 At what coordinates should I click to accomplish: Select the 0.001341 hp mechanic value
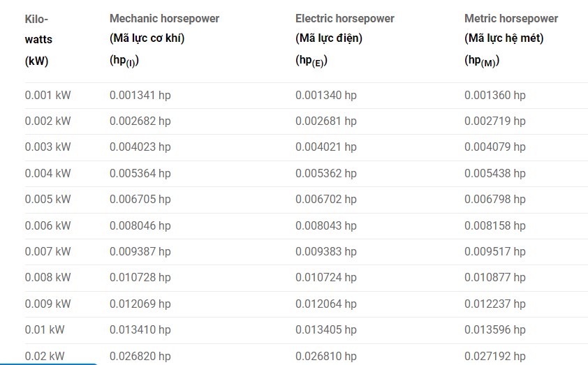pyautogui.click(x=140, y=95)
